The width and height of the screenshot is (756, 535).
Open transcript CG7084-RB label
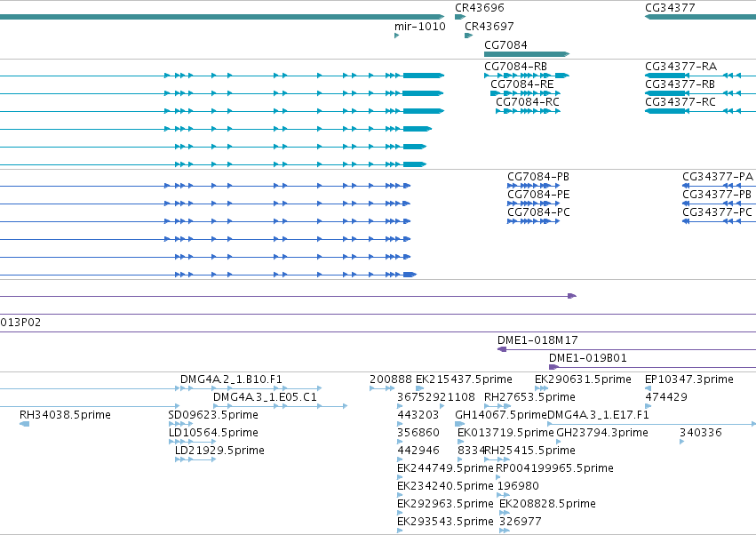515,67
